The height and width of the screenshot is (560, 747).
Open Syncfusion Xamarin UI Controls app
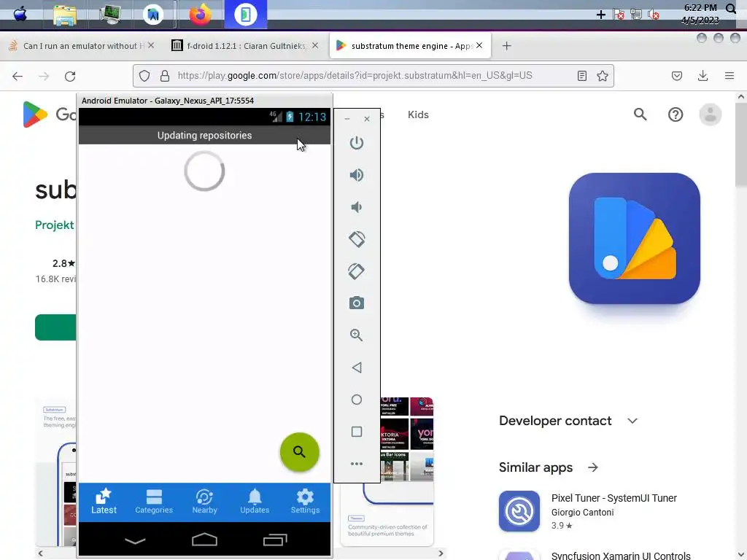coord(621,556)
